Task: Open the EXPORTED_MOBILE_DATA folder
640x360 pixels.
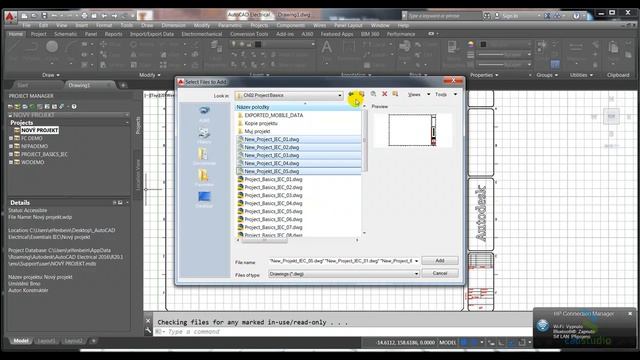Action: (273, 116)
